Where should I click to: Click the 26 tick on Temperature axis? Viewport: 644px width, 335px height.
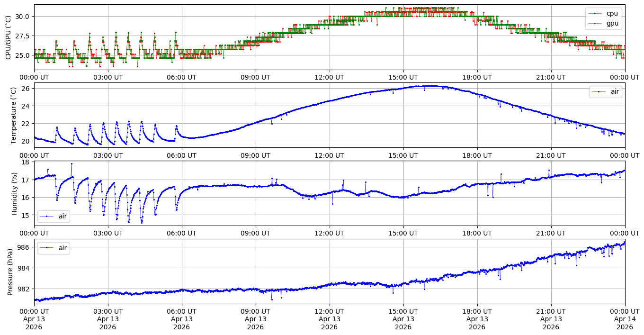pyautogui.click(x=26, y=89)
